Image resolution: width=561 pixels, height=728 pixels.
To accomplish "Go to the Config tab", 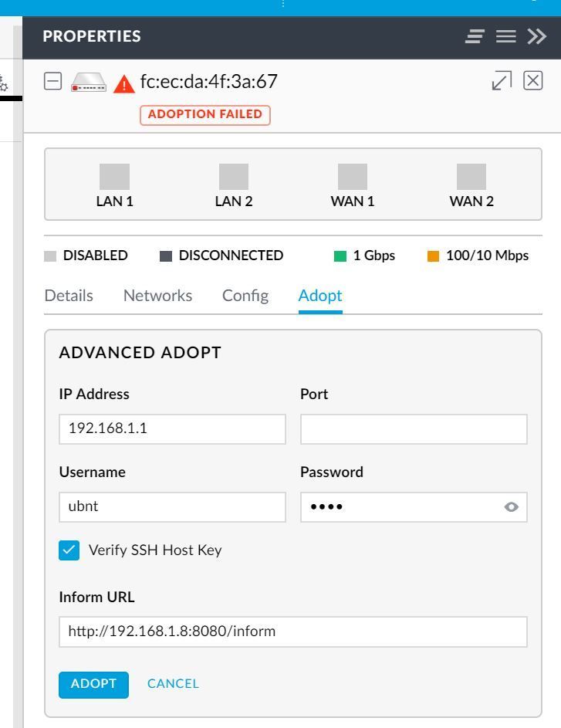I will pos(245,296).
